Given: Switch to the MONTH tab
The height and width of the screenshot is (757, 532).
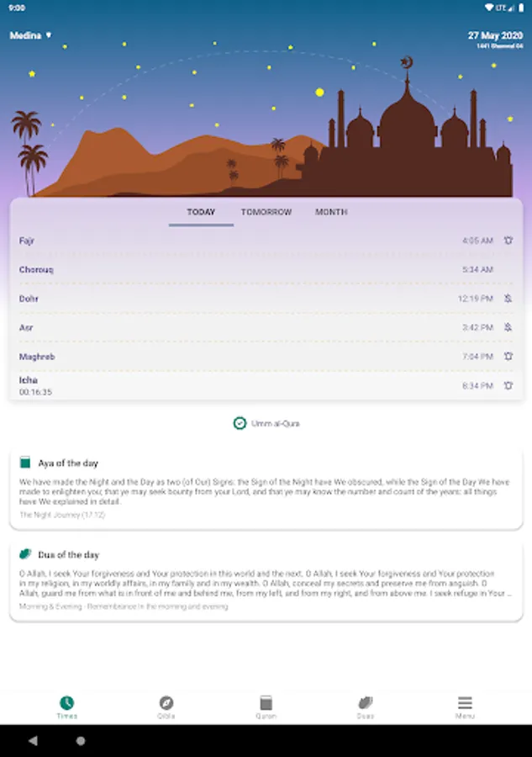Looking at the screenshot, I should click(331, 212).
